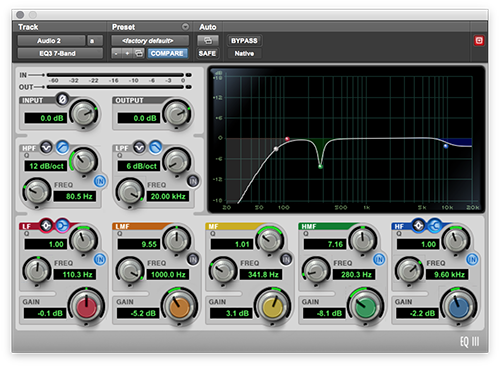Open the plug-in automation enable icon
The width and height of the screenshot is (500, 367).
click(208, 41)
